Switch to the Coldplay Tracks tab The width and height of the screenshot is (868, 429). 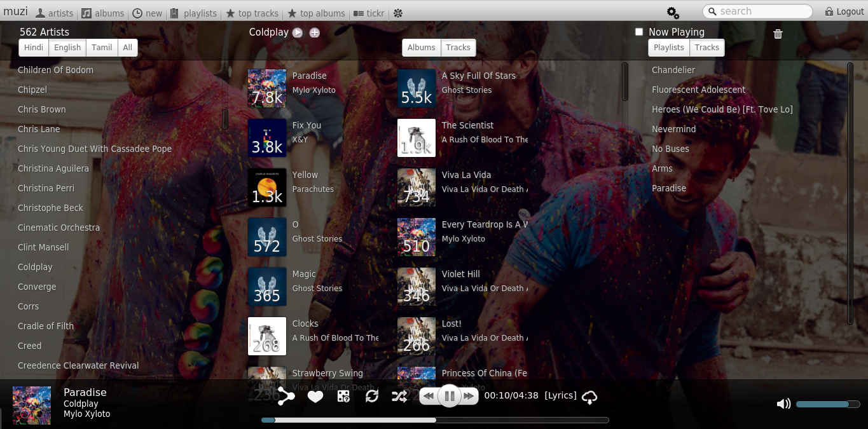coord(458,48)
